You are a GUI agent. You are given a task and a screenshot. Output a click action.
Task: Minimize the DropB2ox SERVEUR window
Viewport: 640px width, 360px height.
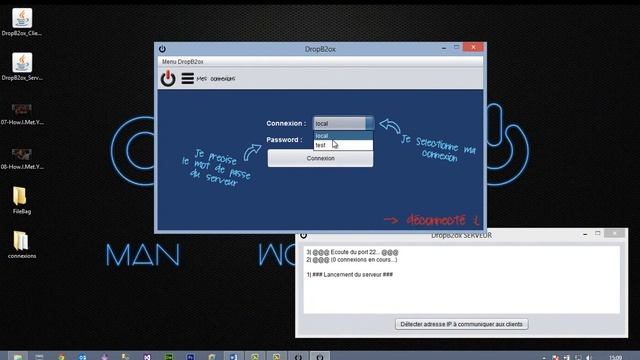tap(585, 234)
